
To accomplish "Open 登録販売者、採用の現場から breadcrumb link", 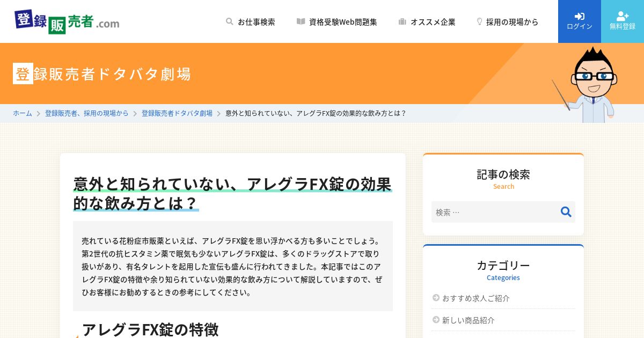I will [x=87, y=113].
